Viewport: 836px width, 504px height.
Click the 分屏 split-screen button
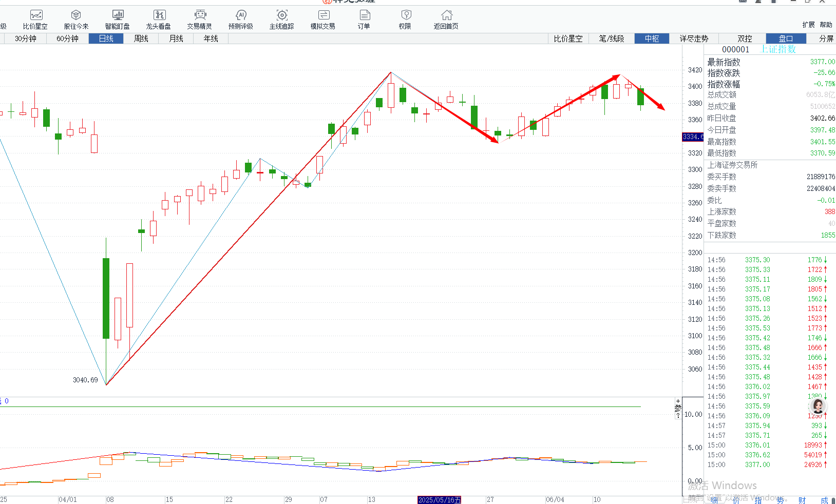click(x=826, y=38)
